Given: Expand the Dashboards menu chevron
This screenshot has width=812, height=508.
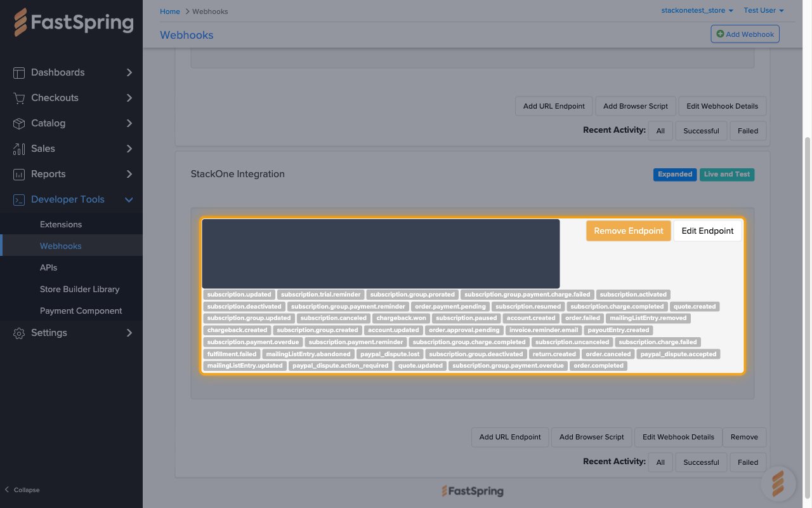Looking at the screenshot, I should point(129,72).
